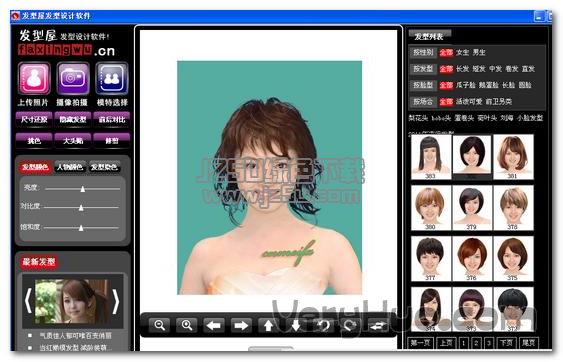Show previous item in 最新发型 carousel
The height and width of the screenshot is (362, 563).
pos(28,301)
